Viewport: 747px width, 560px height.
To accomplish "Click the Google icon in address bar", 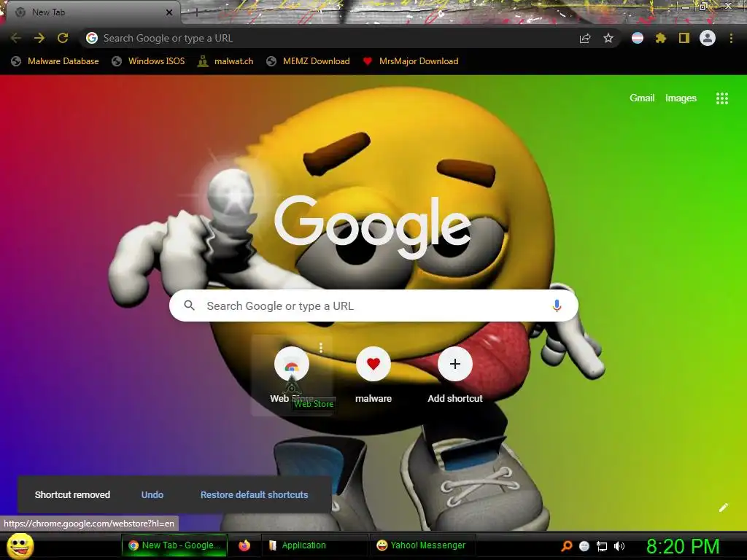I will point(92,38).
